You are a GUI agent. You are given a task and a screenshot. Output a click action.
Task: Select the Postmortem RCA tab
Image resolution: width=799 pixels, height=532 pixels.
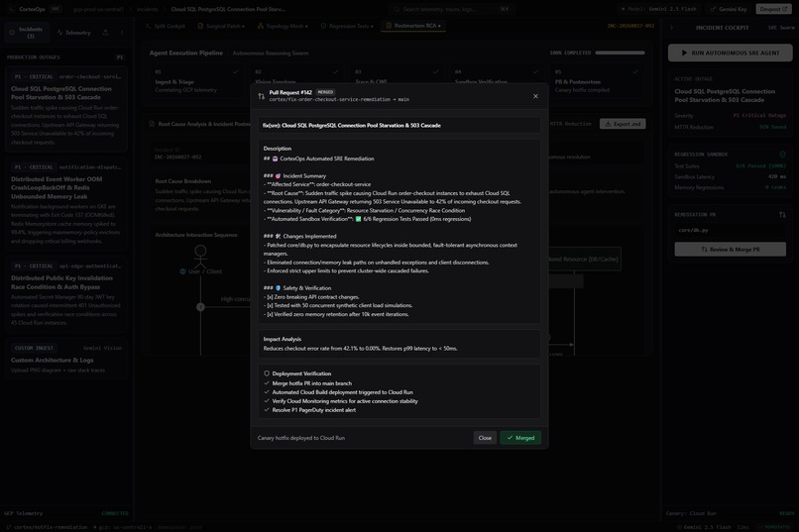(413, 26)
